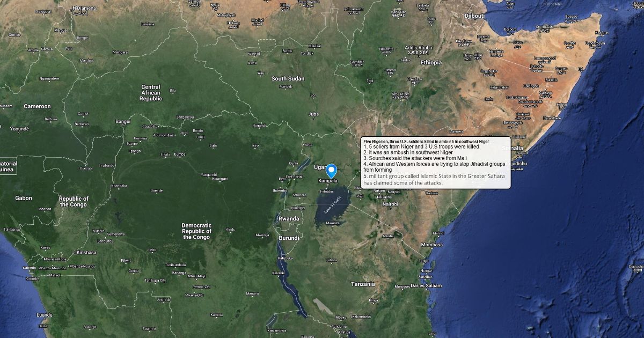The width and height of the screenshot is (644, 338).
Task: Select the Cameroon country label
Action: 37,107
